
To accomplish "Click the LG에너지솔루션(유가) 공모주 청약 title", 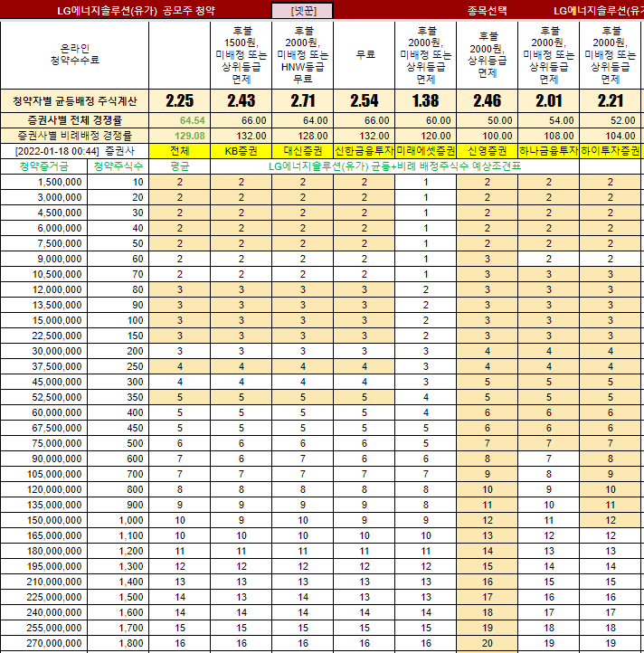I will (x=136, y=11).
